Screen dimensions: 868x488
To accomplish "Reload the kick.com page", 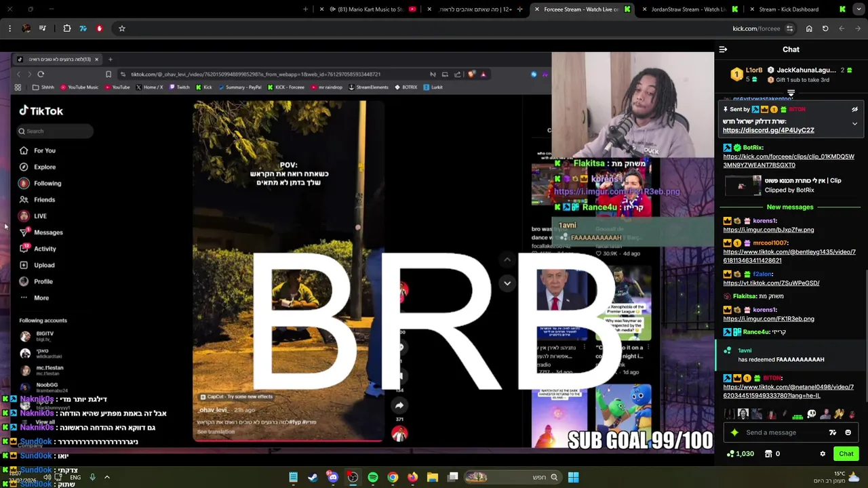I will click(x=825, y=28).
